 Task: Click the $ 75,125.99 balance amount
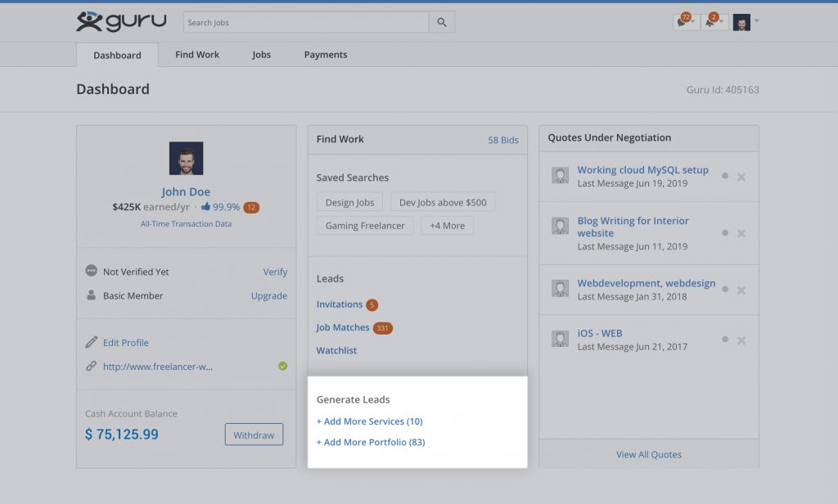tap(121, 434)
